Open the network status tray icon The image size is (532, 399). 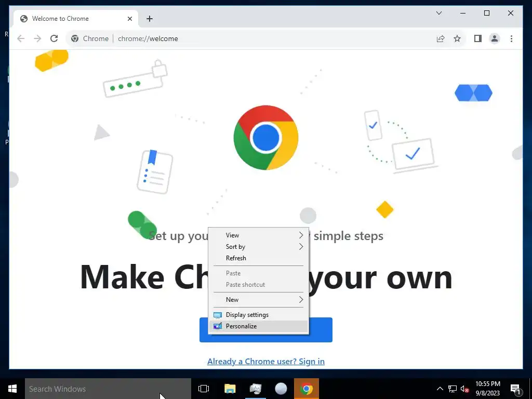pos(453,389)
